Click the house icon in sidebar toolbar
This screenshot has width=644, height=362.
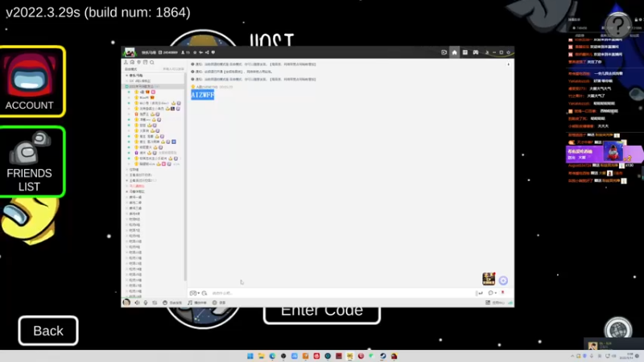click(132, 63)
